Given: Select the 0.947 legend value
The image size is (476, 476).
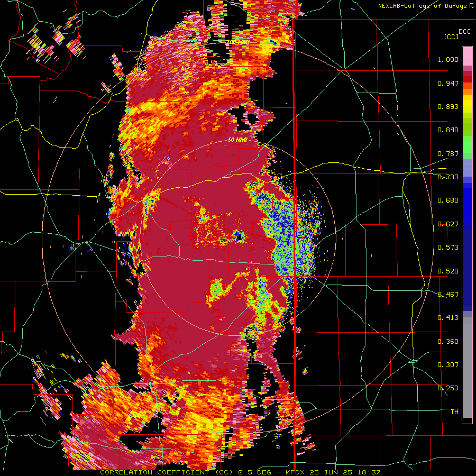Looking at the screenshot, I should point(448,83).
